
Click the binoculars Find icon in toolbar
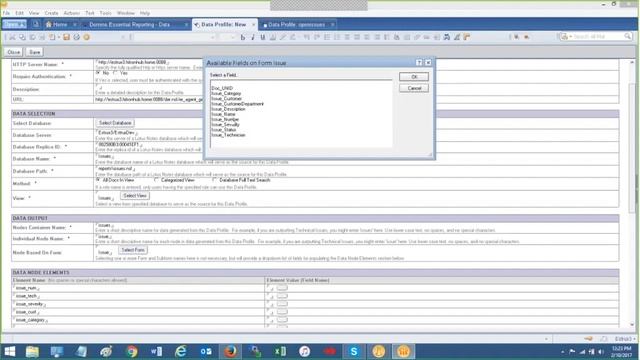pos(447,37)
